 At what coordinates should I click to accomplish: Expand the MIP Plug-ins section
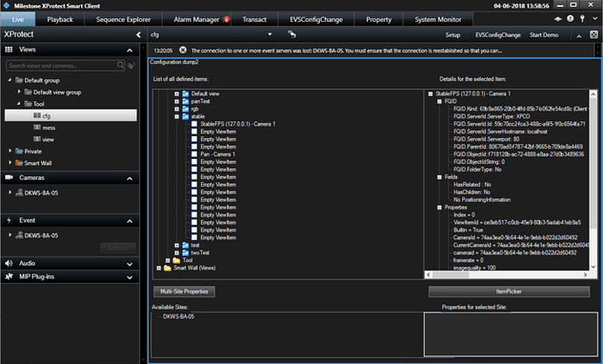[129, 278]
